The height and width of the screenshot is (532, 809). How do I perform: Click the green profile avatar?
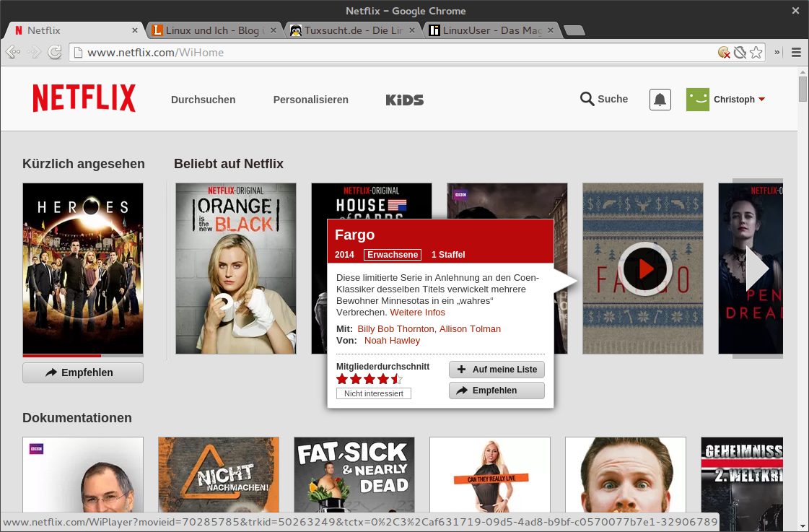[x=697, y=100]
